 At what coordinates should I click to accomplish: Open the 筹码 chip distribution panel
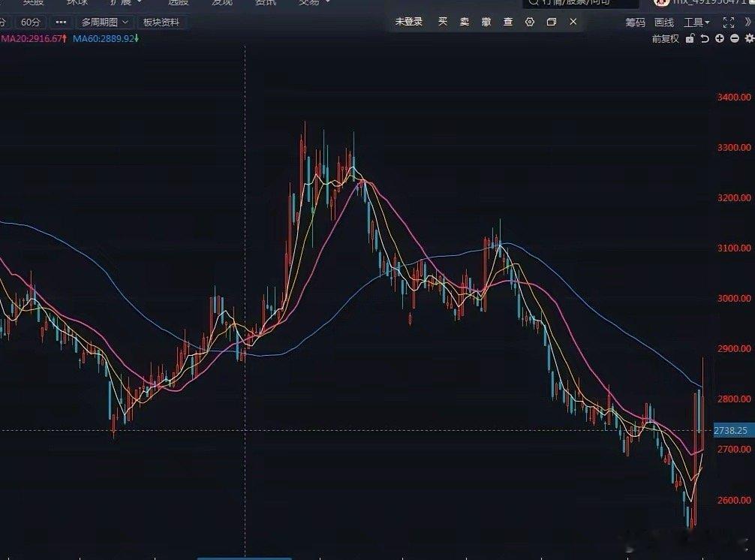point(635,23)
